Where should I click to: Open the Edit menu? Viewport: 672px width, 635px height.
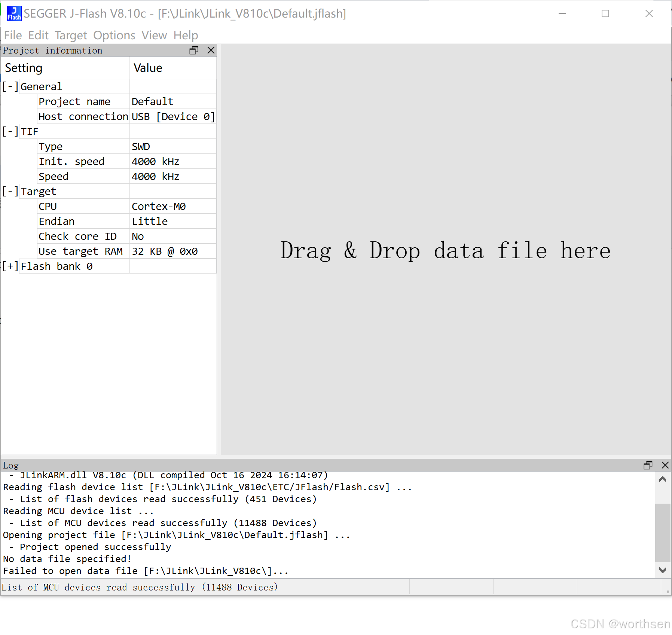tap(38, 35)
